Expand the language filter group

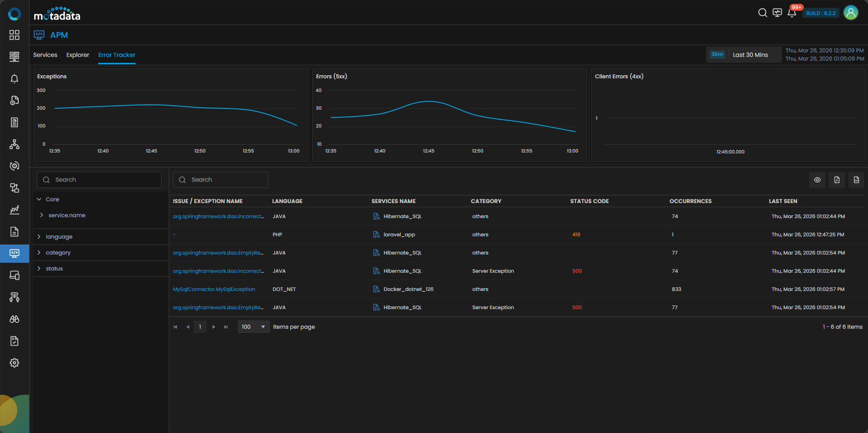(x=39, y=237)
